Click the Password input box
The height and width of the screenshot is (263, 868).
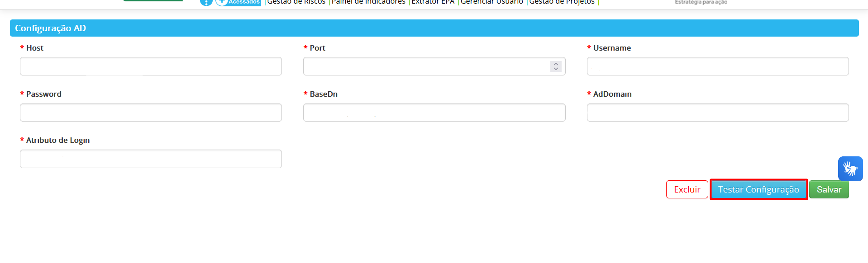151,113
